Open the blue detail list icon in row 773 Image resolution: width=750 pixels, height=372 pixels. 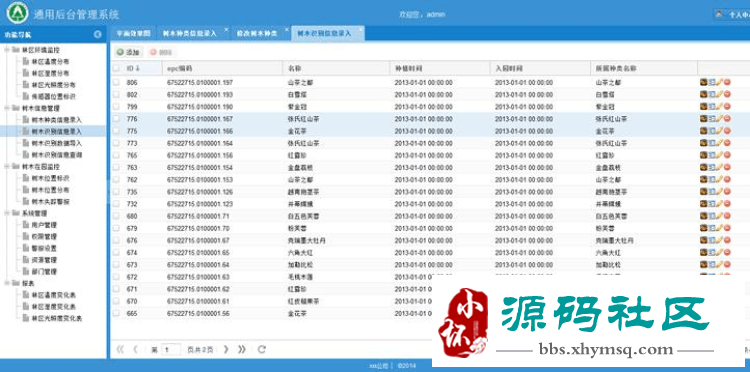(712, 143)
